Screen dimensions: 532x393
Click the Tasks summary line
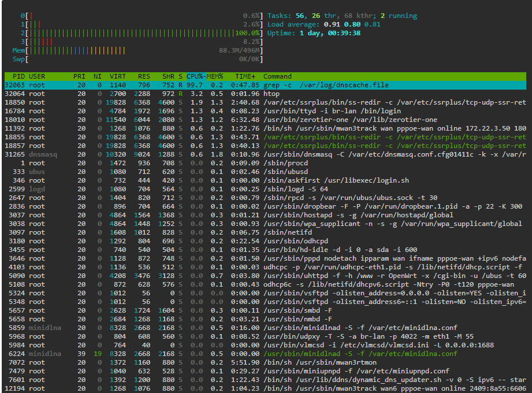pos(342,16)
